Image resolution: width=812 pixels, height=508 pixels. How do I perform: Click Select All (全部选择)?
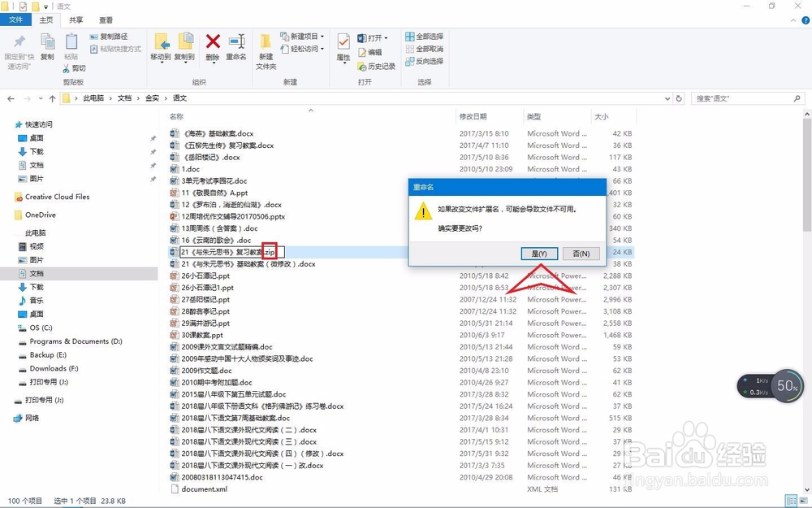click(x=424, y=37)
